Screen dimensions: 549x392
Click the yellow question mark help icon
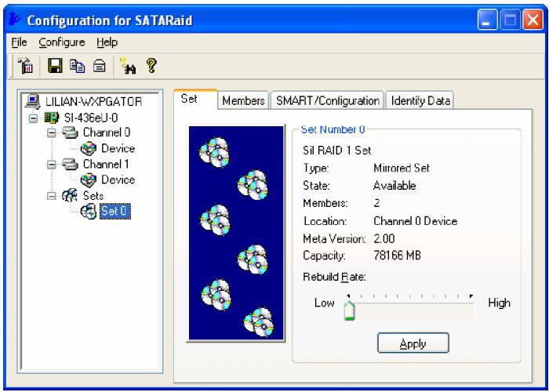tap(151, 65)
